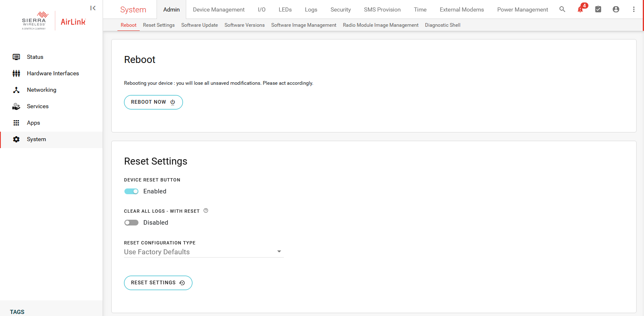Enable Clear All Logs with Reset toggle
The image size is (644, 316).
click(131, 223)
